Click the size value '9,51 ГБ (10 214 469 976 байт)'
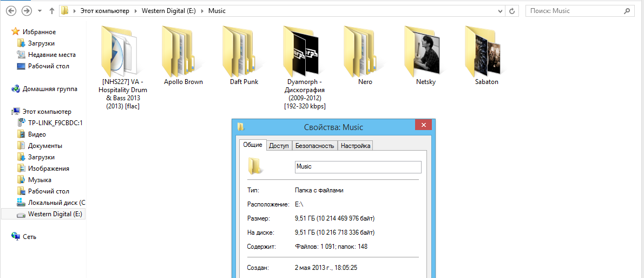 pyautogui.click(x=335, y=218)
